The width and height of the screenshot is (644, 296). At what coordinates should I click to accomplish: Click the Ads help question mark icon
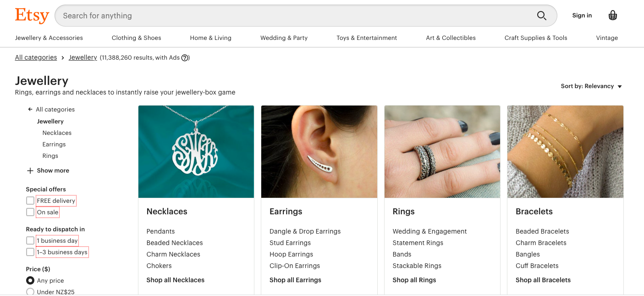(x=185, y=58)
